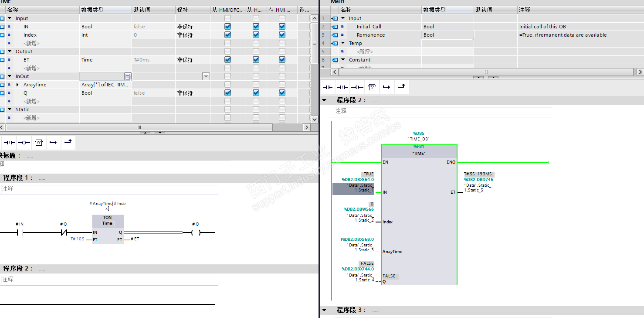Collapse the Input section in Main interface
The height and width of the screenshot is (318, 644).
[343, 18]
